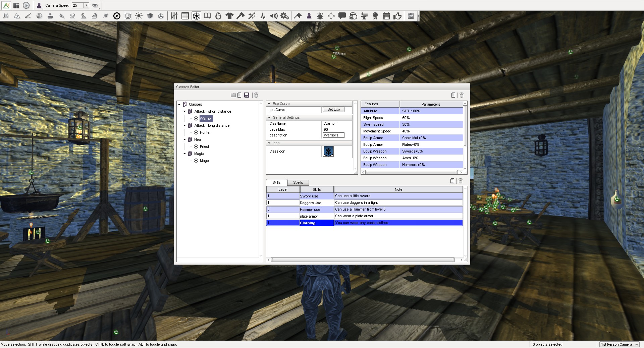Select the quest book icon
Image resolution: width=644 pixels, height=348 pixels.
coord(207,16)
